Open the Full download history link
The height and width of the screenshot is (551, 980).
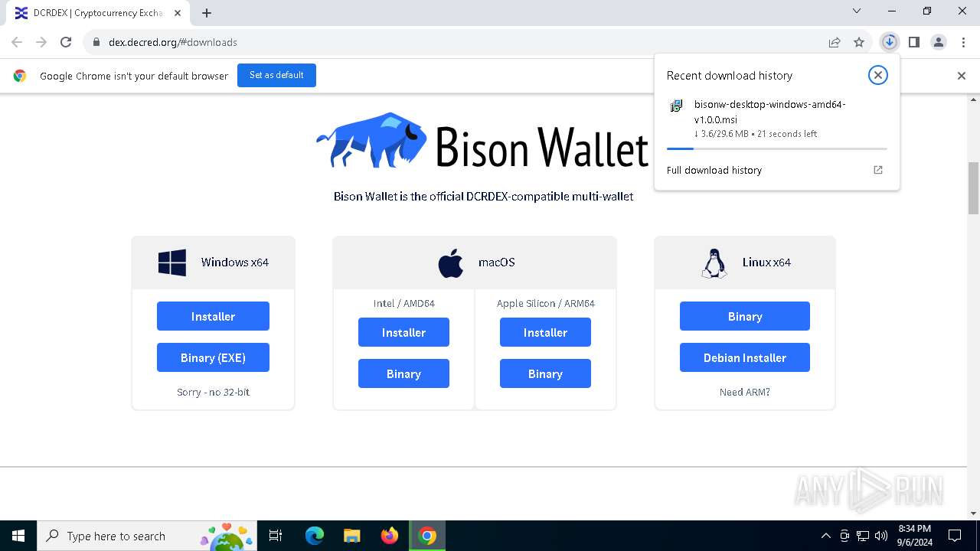point(714,170)
